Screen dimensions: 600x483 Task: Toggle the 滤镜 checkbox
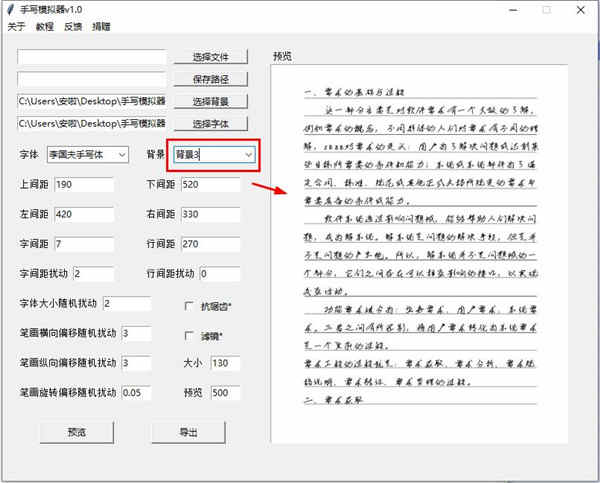[x=189, y=336]
